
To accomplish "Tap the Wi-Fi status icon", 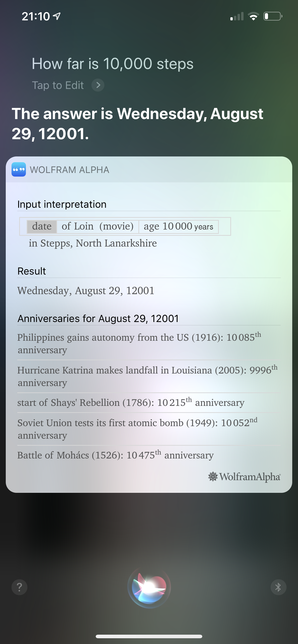I will point(253,16).
